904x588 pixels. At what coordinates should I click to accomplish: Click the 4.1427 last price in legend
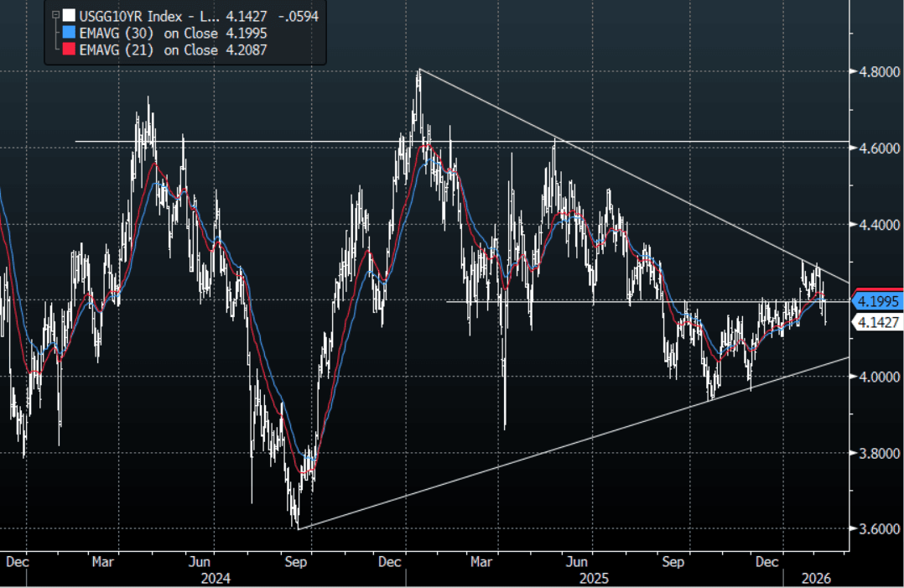[247, 16]
